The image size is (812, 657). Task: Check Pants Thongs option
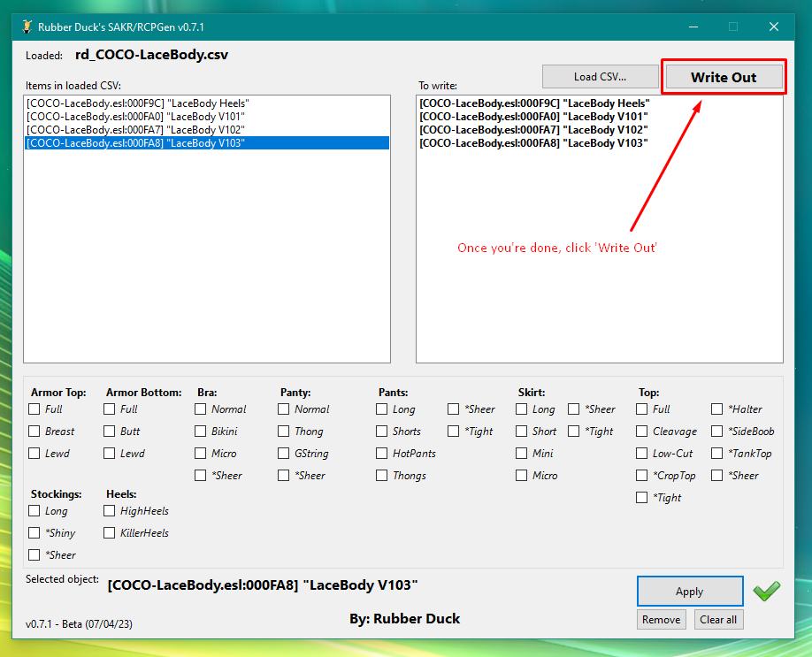[381, 475]
